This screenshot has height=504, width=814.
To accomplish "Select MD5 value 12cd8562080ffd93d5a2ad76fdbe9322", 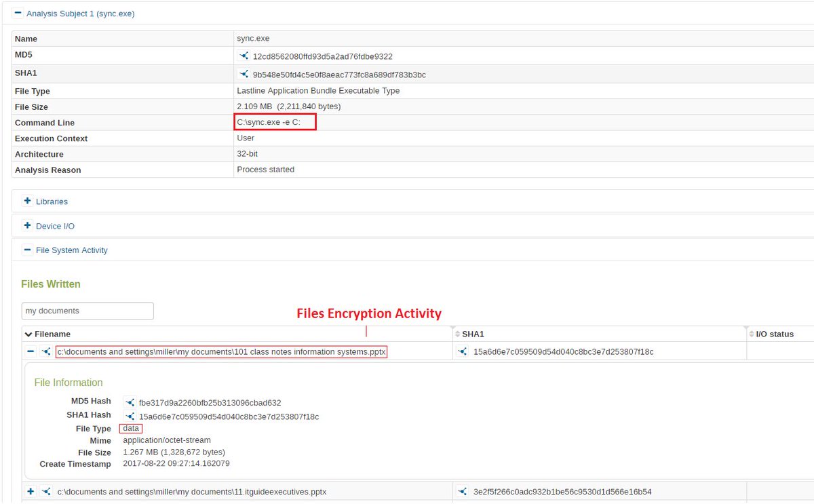I will coord(322,56).
